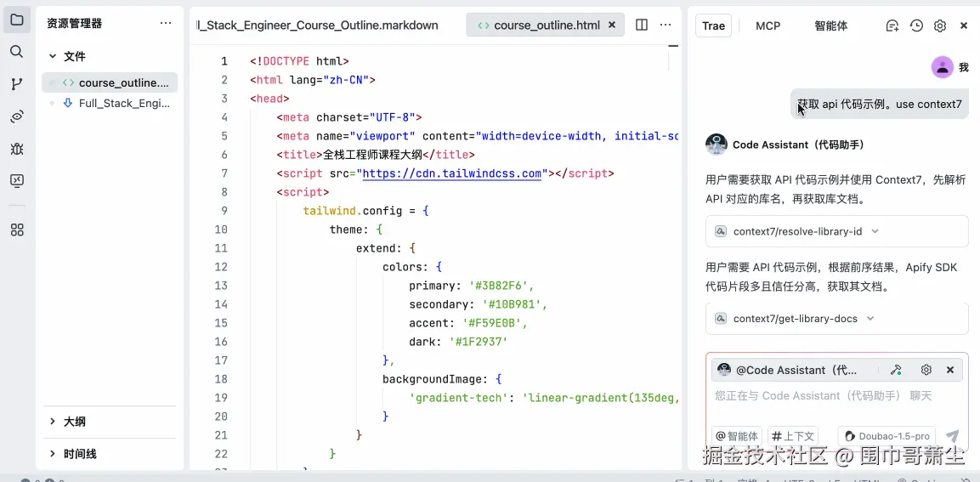Image resolution: width=980 pixels, height=482 pixels.
Task: Switch to Full_Stack_Engineer_Course_Outline.markdown tab
Action: click(x=318, y=25)
